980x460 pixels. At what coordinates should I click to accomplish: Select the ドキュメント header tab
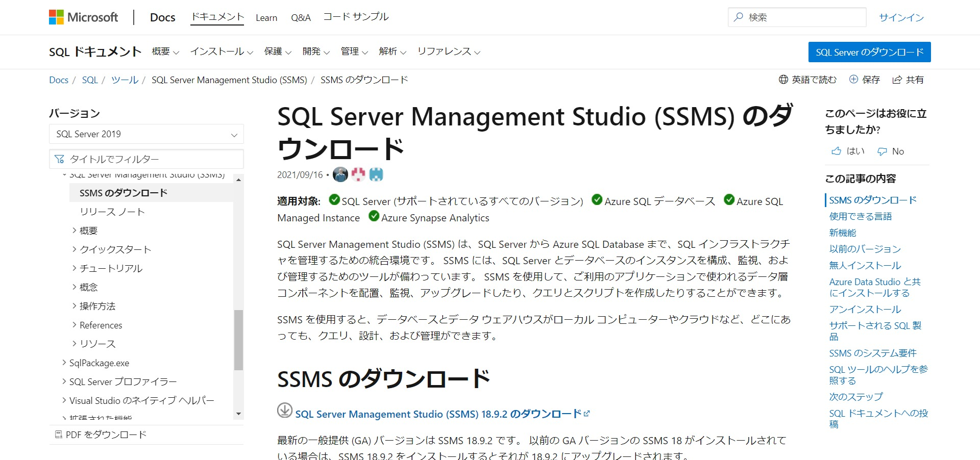[x=217, y=17]
